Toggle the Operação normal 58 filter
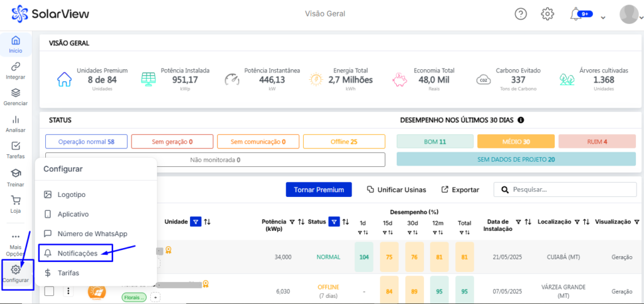 tap(86, 142)
